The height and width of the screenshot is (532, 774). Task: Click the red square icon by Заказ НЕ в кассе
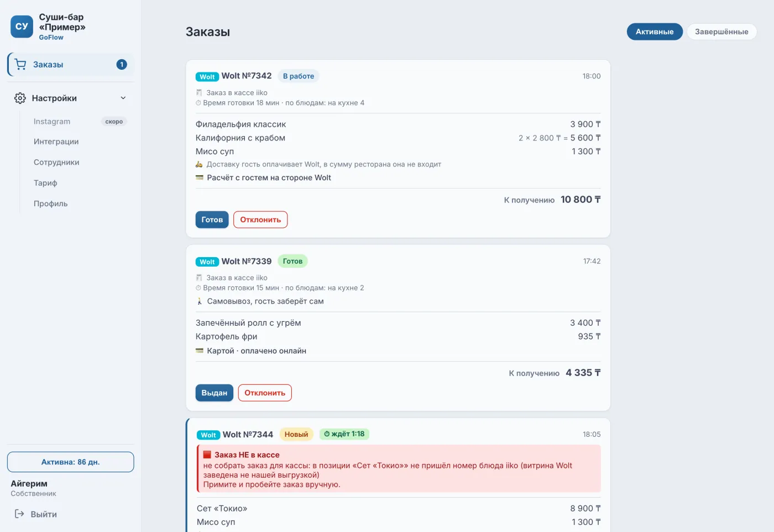point(207,455)
